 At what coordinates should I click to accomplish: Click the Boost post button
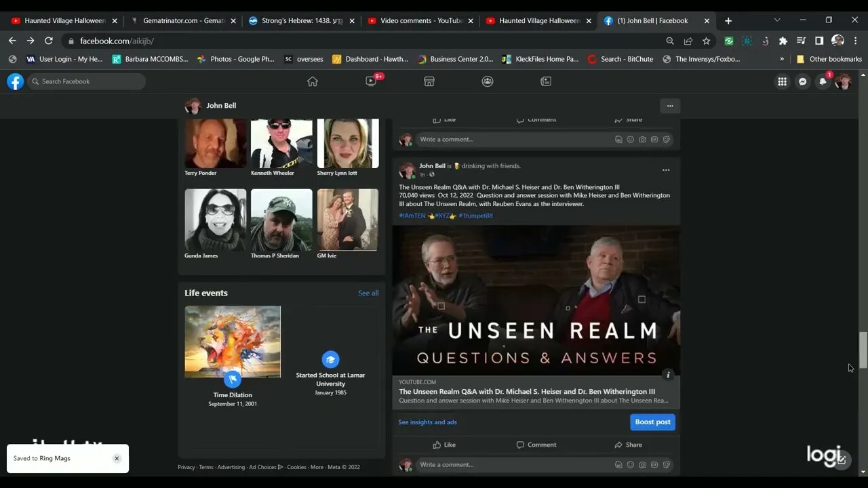coord(652,422)
